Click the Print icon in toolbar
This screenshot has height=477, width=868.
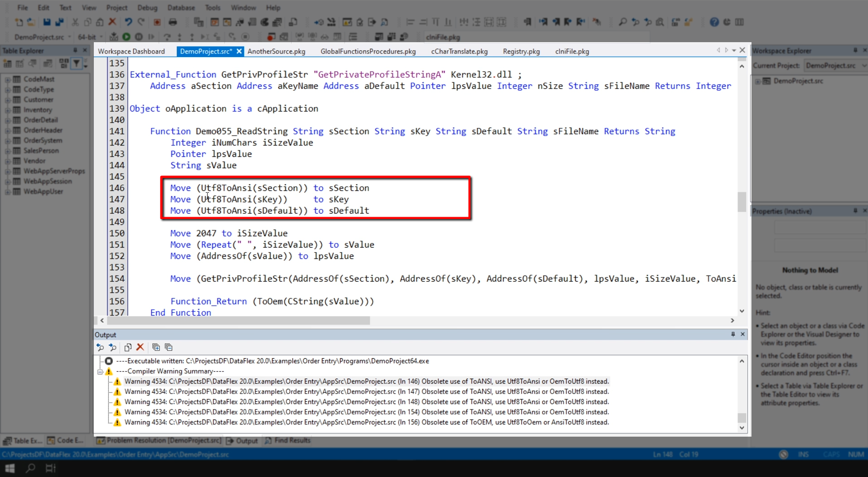(173, 22)
